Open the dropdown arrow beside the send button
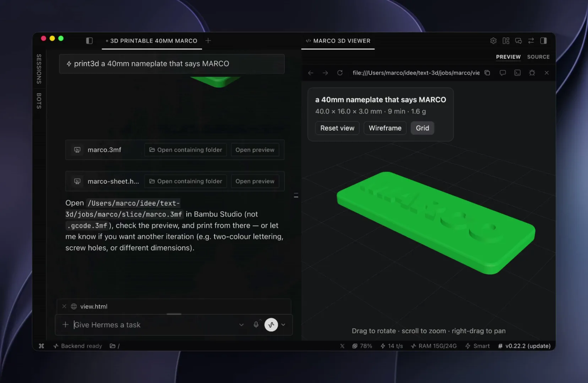The image size is (588, 383). [x=283, y=324]
